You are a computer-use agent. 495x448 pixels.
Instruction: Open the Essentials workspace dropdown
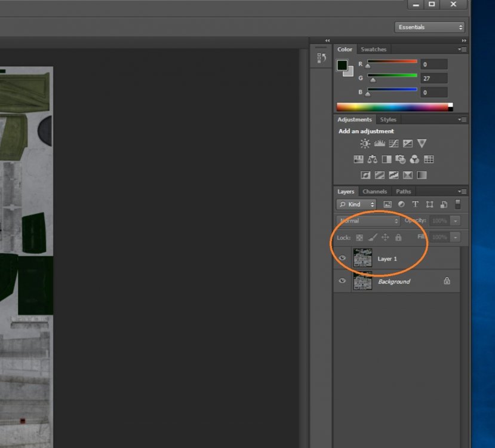click(x=429, y=27)
